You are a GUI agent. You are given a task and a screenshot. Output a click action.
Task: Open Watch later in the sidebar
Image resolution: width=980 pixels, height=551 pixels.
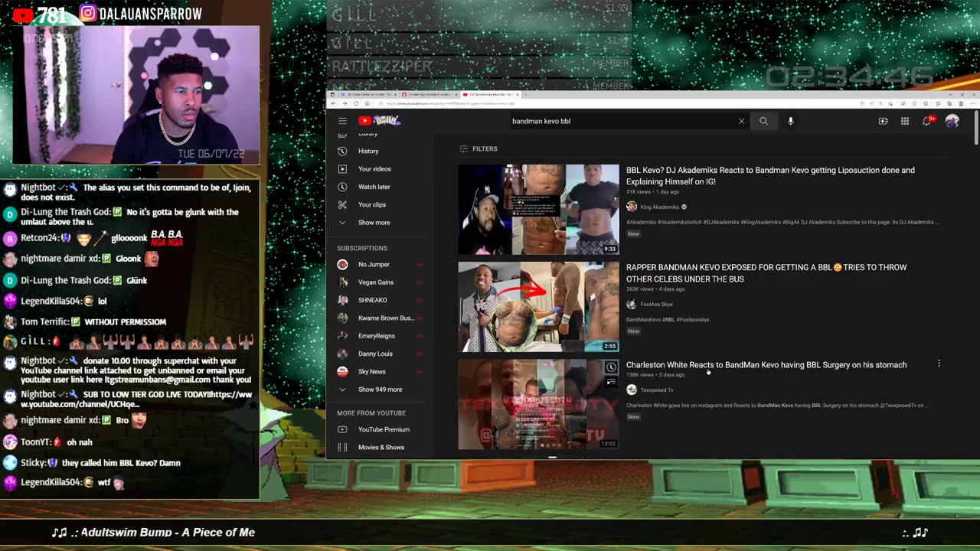pos(381,187)
